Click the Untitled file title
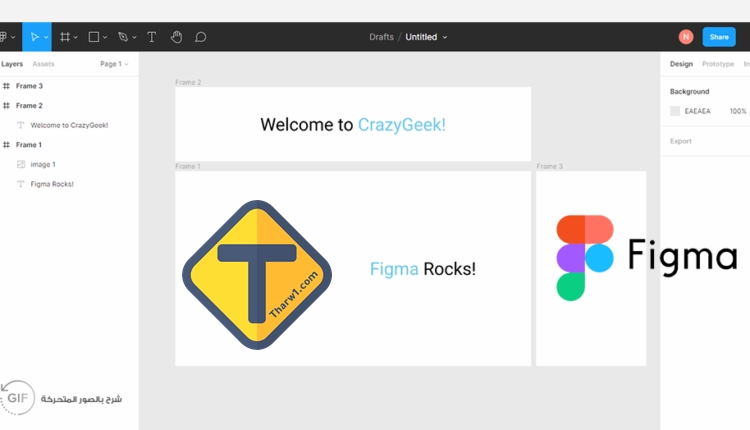The height and width of the screenshot is (430, 750). (x=421, y=37)
